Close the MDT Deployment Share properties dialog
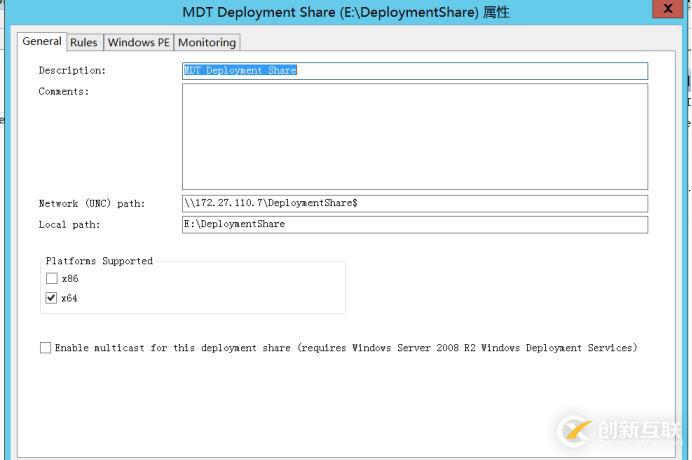The width and height of the screenshot is (692, 460). tap(668, 9)
